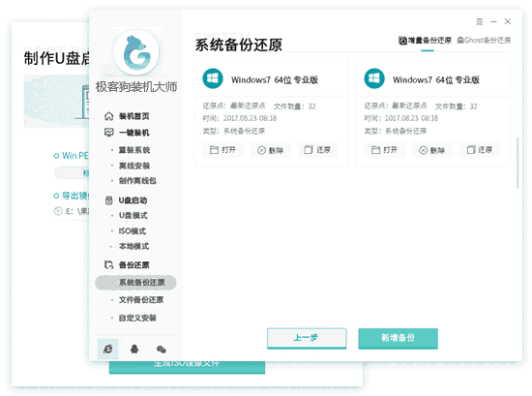Click 还原 on the second Windows7 card
The image size is (532, 396).
480,150
